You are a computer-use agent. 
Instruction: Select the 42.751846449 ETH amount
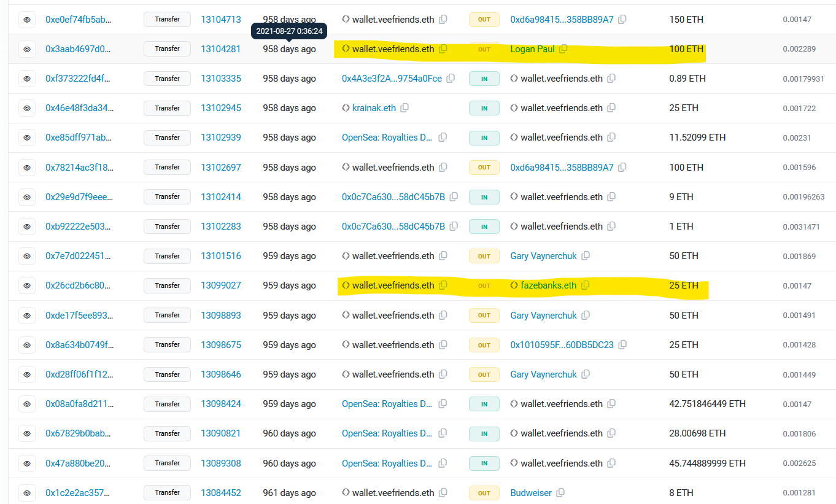[707, 404]
